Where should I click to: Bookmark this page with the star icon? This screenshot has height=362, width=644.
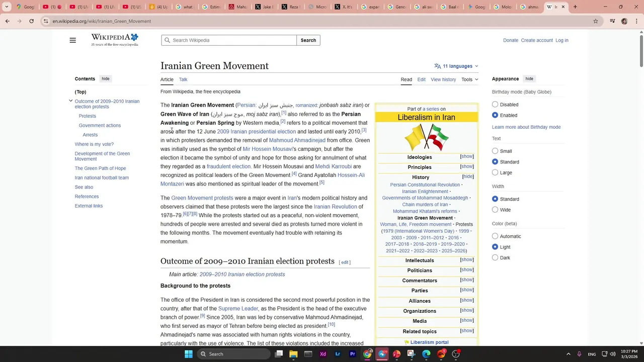tap(596, 21)
